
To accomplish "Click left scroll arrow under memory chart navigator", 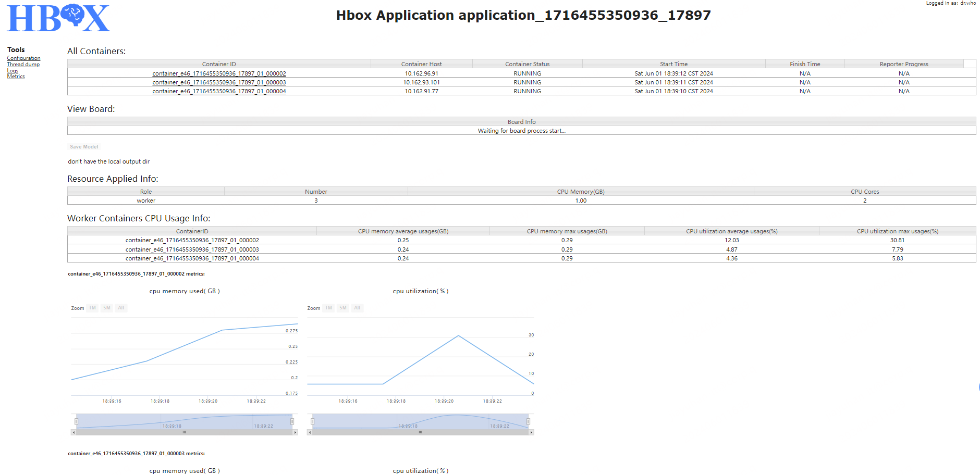I will pyautogui.click(x=73, y=432).
